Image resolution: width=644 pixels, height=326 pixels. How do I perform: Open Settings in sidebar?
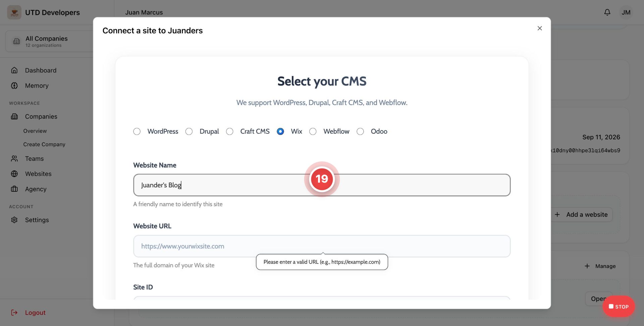click(x=37, y=220)
